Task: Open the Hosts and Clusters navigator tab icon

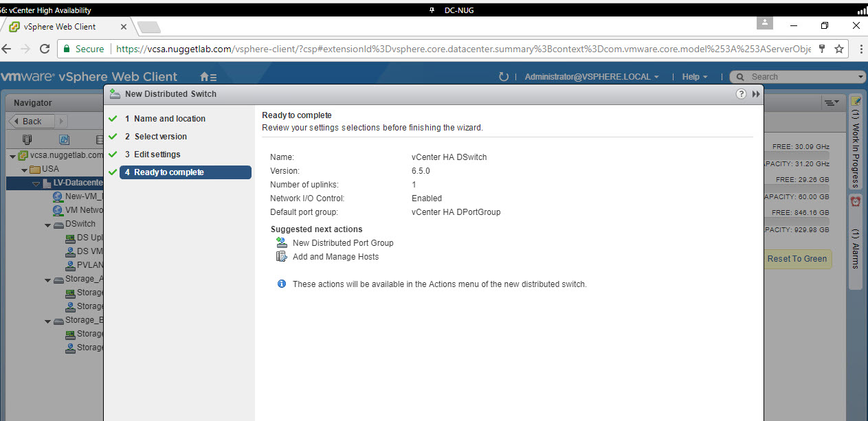Action: [27, 139]
